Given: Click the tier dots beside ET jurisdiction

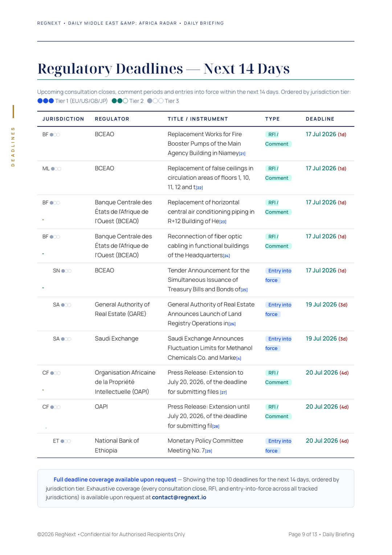Looking at the screenshot, I should pos(66,441).
